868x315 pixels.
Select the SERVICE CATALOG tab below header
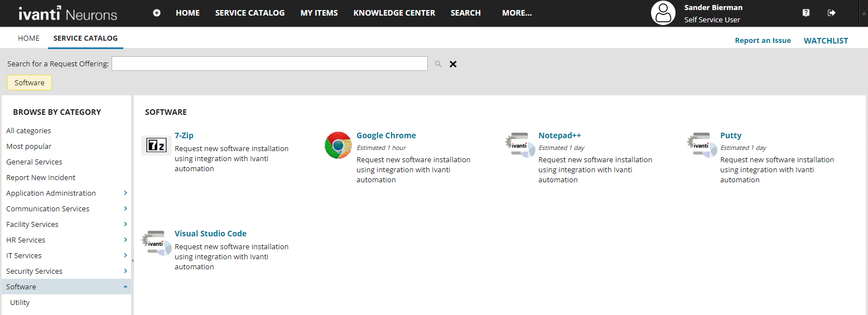tap(85, 38)
